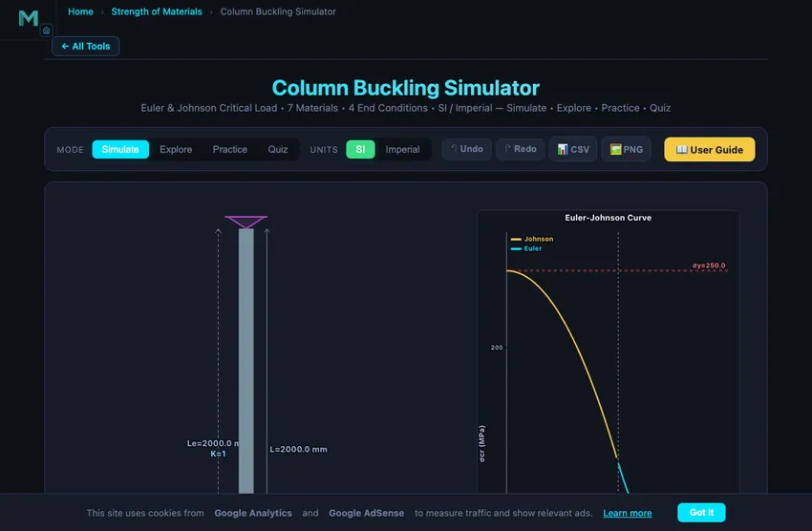The image size is (812, 531).
Task: Click the K=1 end condition label
Action: point(218,454)
